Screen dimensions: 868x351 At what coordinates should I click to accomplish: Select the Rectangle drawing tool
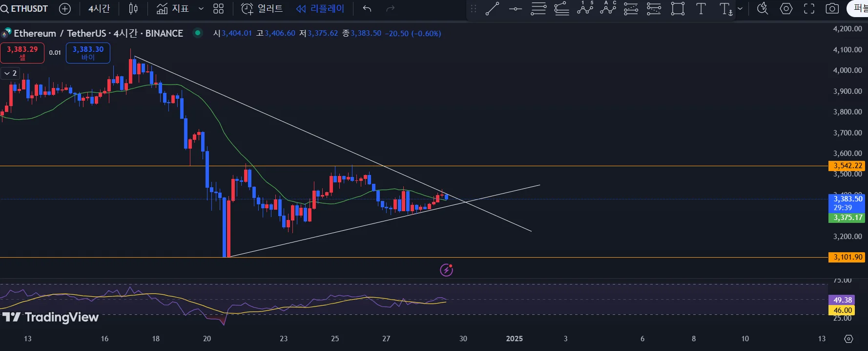coord(678,9)
